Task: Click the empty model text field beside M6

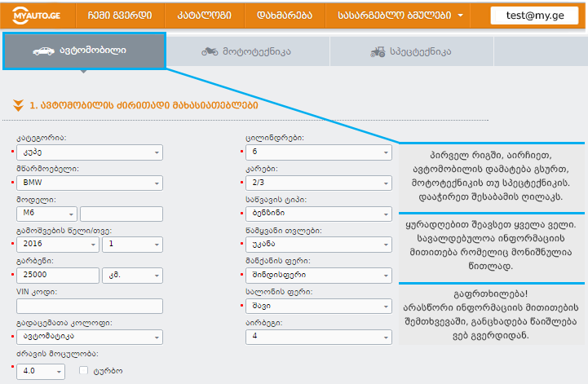Action: pos(122,214)
